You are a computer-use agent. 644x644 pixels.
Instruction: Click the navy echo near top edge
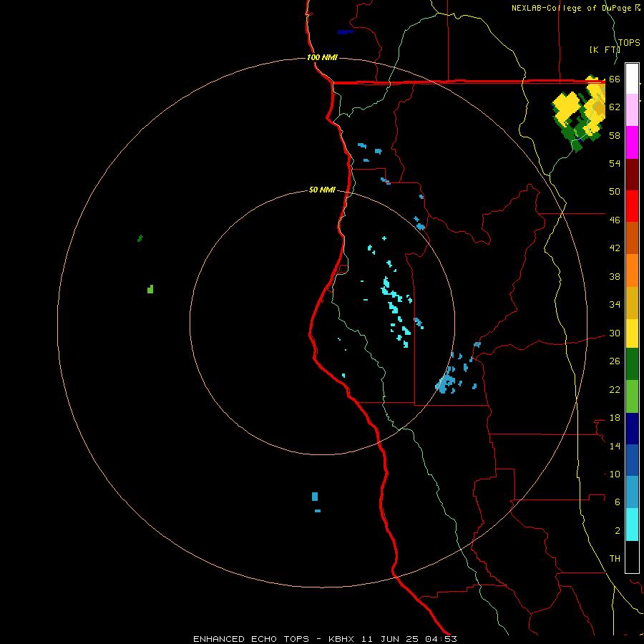pyautogui.click(x=346, y=32)
